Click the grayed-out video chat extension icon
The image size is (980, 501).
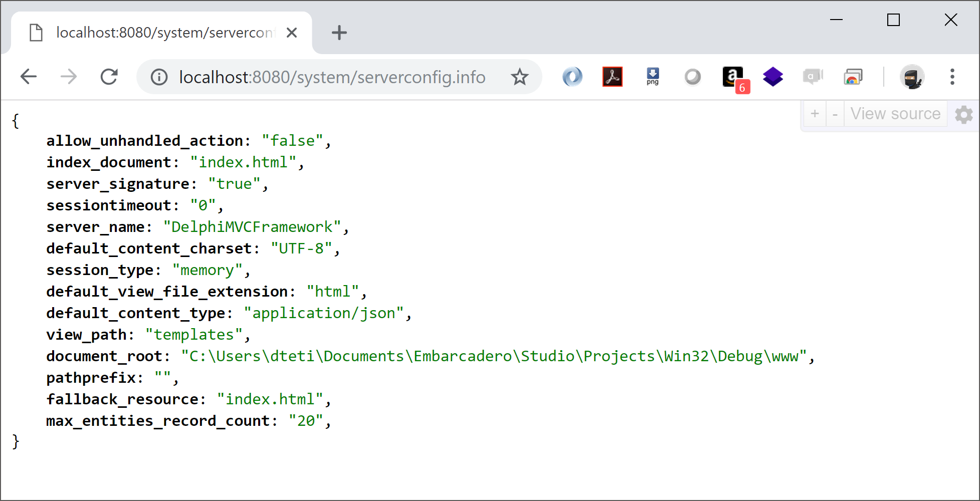[813, 77]
